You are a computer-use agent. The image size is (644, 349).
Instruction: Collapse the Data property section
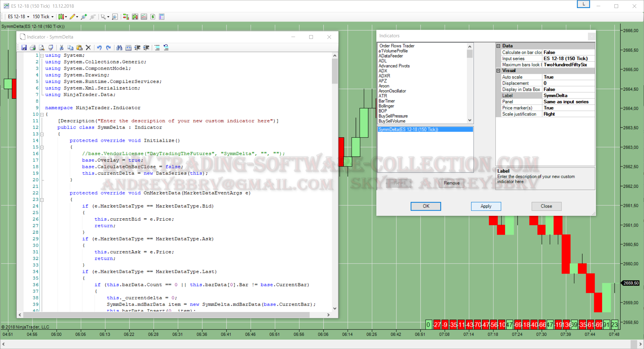(x=498, y=46)
